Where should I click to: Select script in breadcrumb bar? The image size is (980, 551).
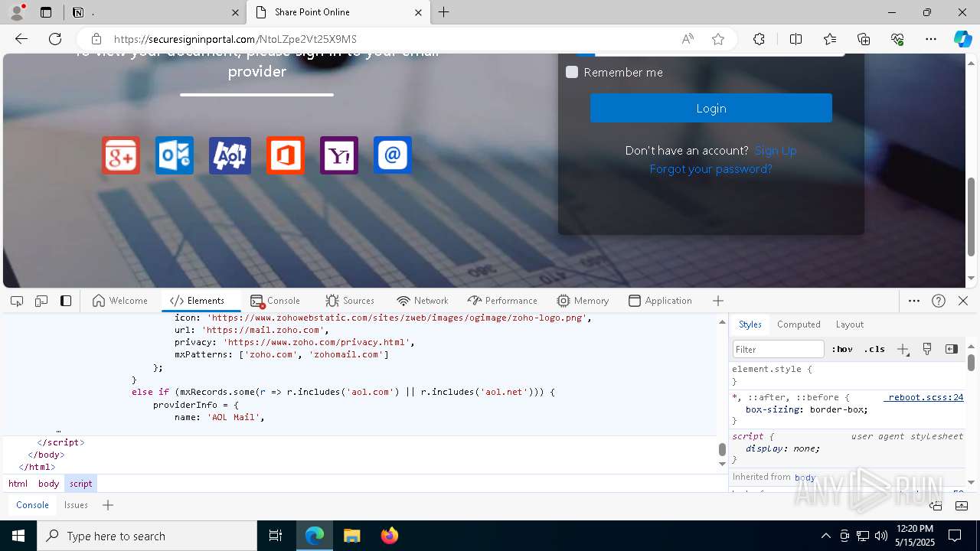tap(80, 484)
